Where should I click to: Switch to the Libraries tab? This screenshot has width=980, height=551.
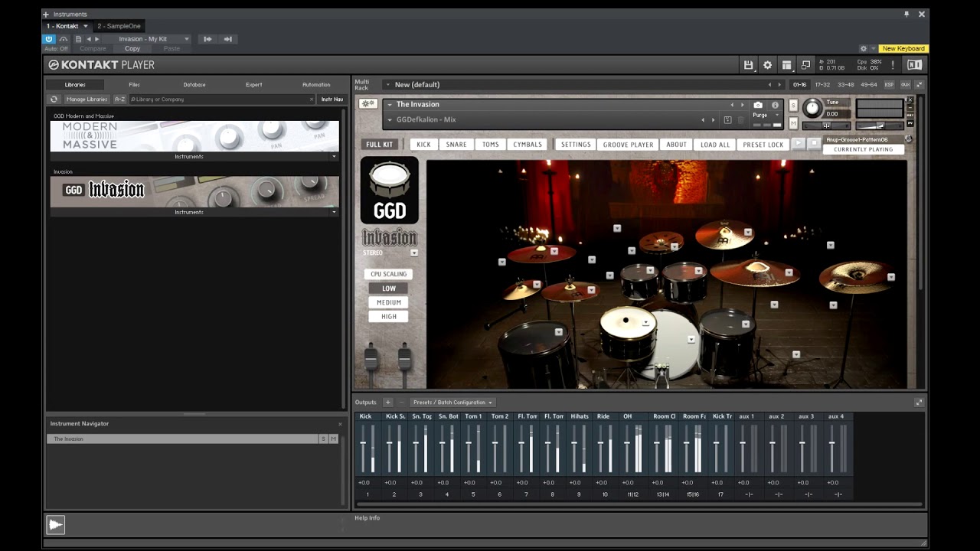coord(75,85)
